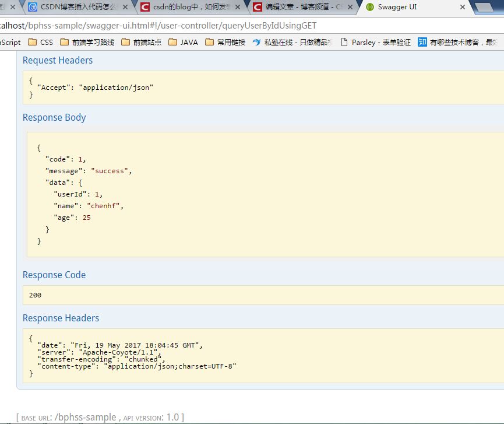Click the "name": "chenhf" line
This screenshot has width=504, height=424.
pos(89,206)
